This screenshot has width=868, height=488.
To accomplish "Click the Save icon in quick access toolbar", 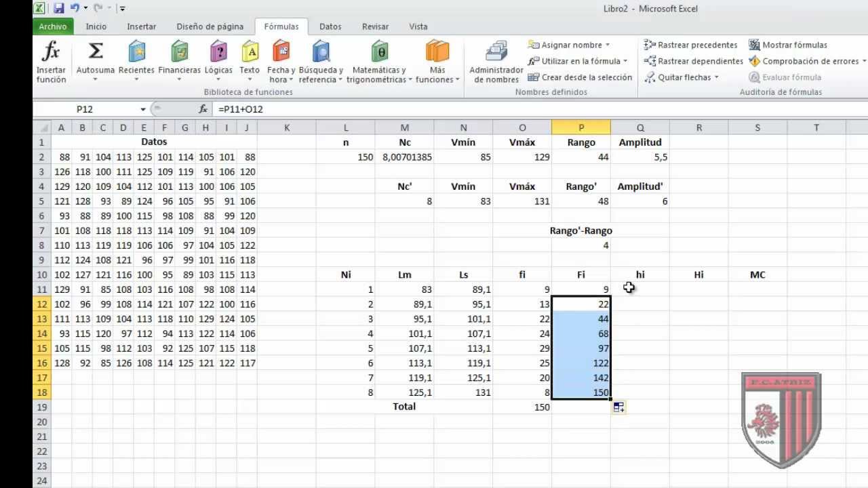I will click(x=59, y=9).
